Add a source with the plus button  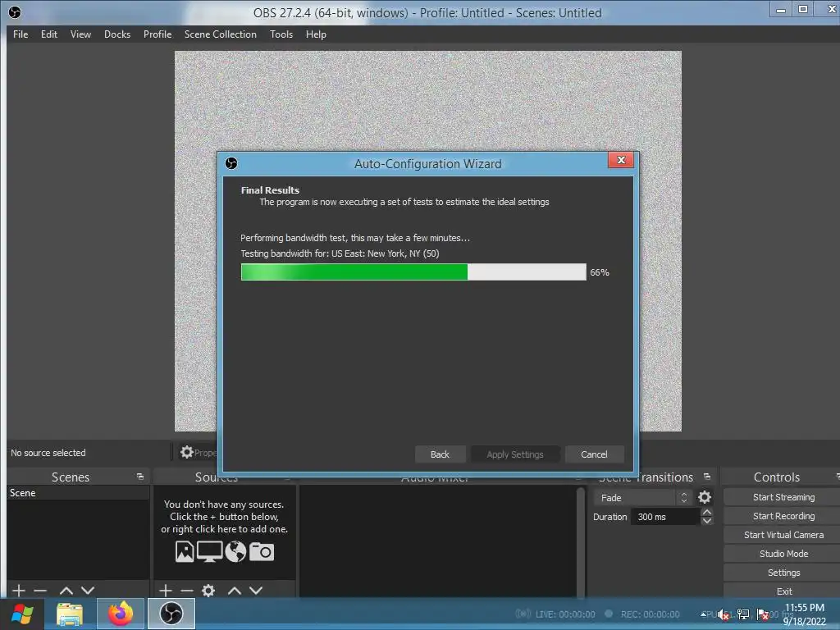(166, 591)
